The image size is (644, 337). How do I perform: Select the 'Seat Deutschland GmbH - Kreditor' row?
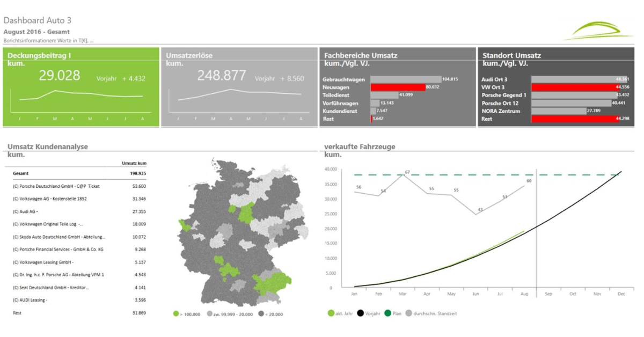click(79, 288)
